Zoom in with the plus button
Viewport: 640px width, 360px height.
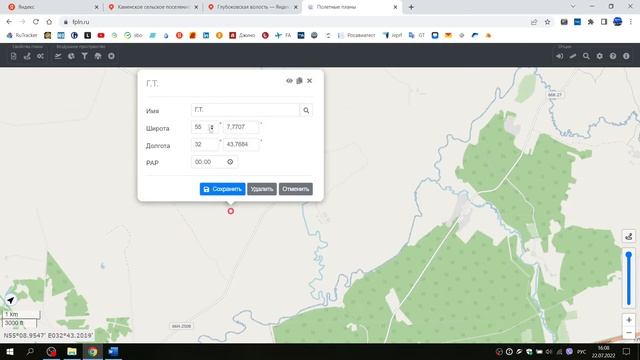[629, 320]
